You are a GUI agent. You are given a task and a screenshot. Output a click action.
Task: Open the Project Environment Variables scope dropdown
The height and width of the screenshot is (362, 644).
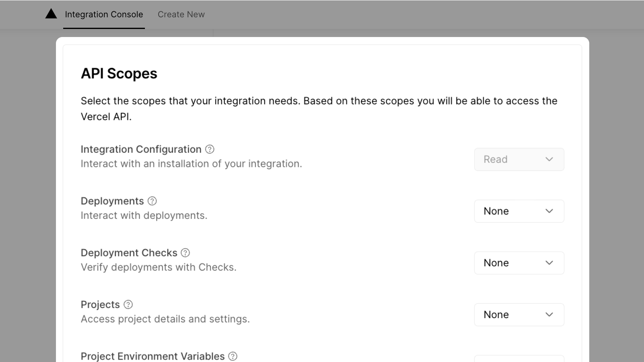[x=519, y=360]
